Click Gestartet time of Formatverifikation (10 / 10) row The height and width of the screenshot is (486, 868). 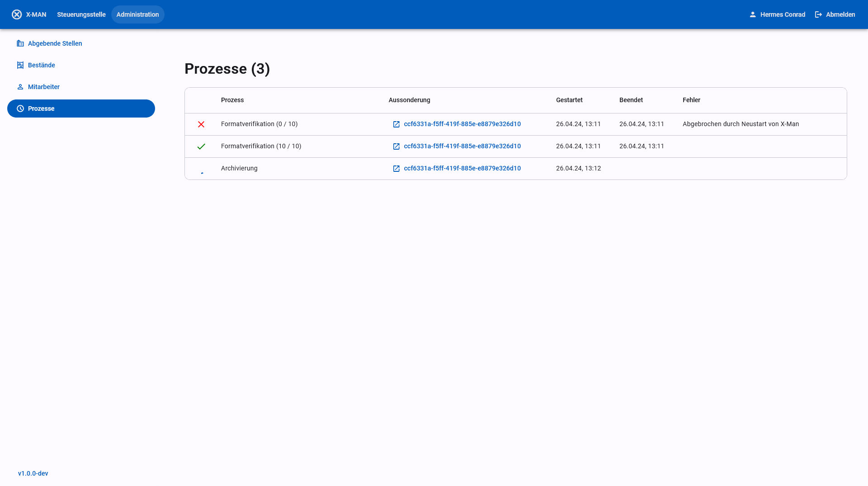(x=579, y=146)
